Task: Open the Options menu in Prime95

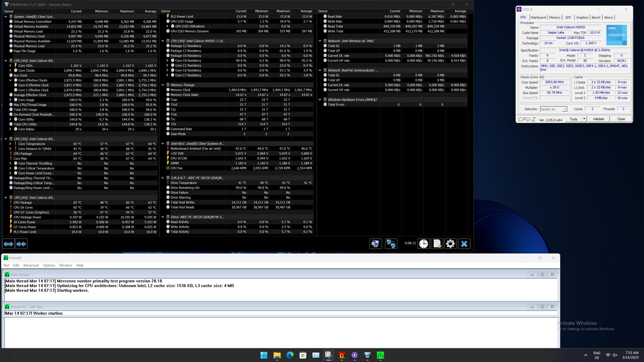Action: tap(49, 265)
